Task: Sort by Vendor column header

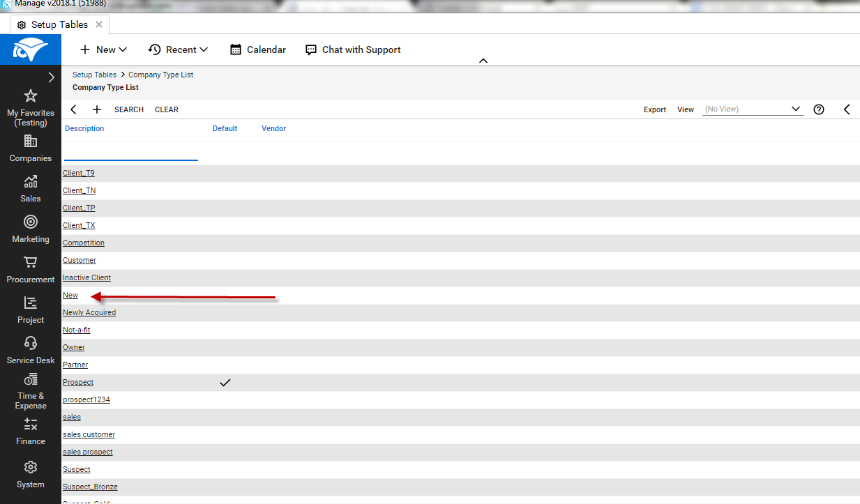Action: click(274, 128)
